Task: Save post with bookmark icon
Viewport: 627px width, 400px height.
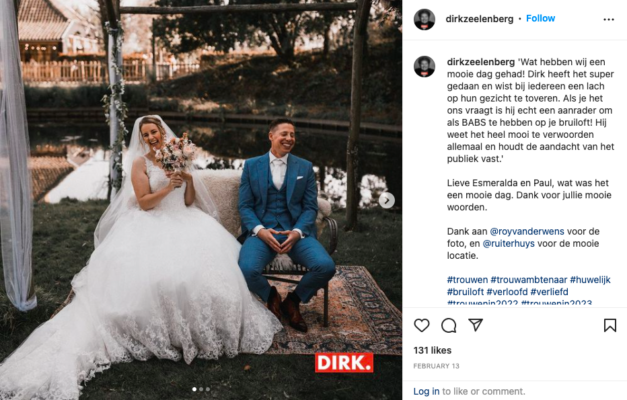Action: tap(610, 325)
